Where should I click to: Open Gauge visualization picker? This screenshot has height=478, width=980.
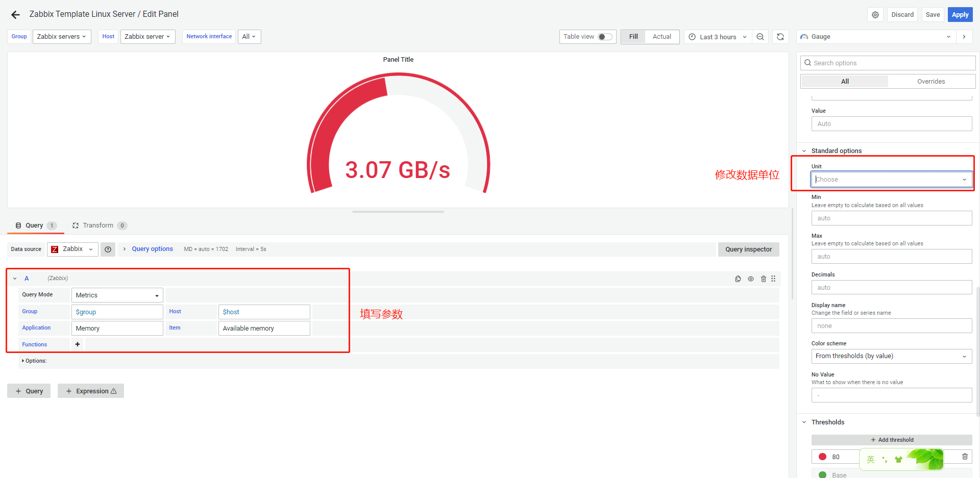(x=876, y=37)
